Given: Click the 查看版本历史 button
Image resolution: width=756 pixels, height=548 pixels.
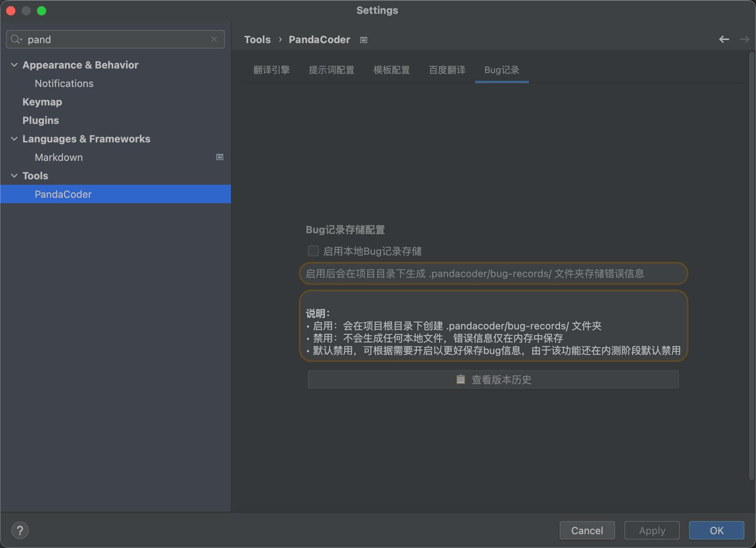Looking at the screenshot, I should [493, 379].
